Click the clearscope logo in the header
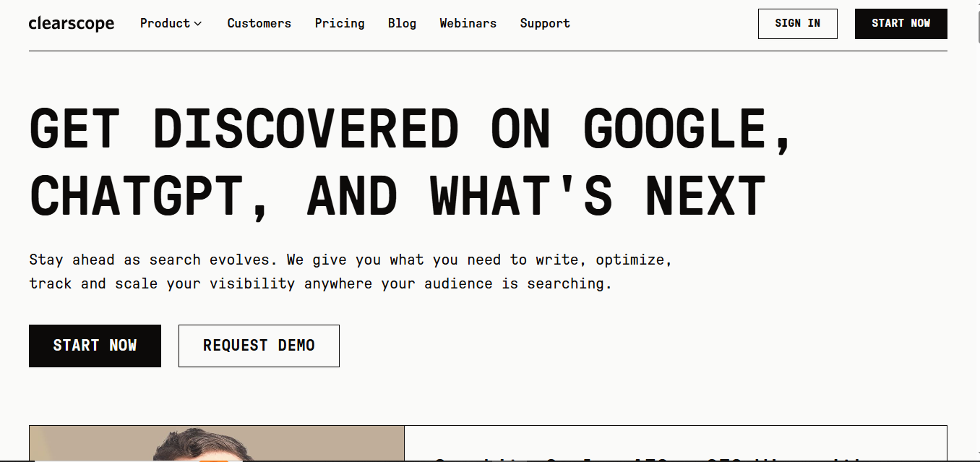Image resolution: width=980 pixels, height=462 pixels. pos(72,24)
